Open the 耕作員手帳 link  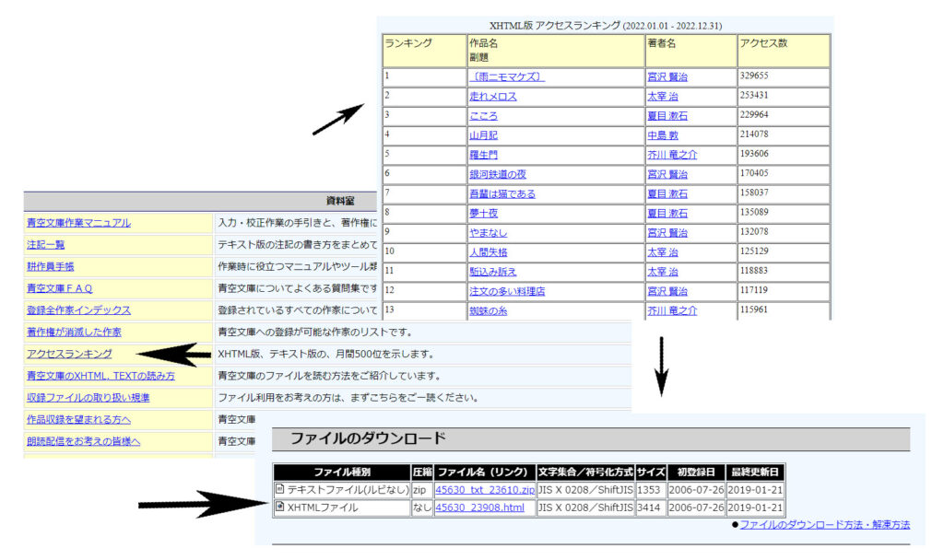tap(51, 266)
